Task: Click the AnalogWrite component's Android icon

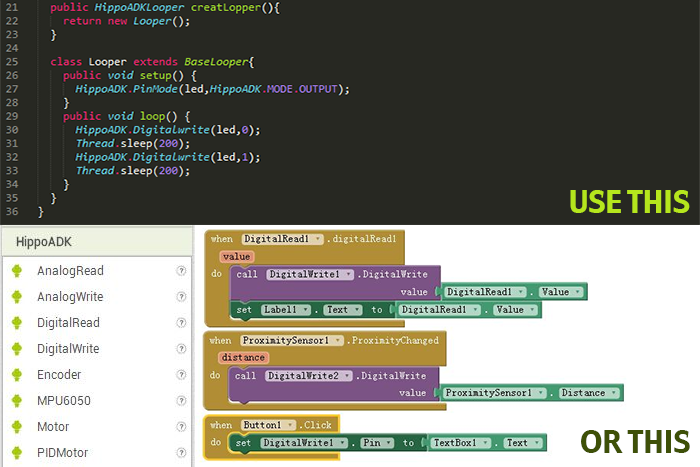Action: 17,297
